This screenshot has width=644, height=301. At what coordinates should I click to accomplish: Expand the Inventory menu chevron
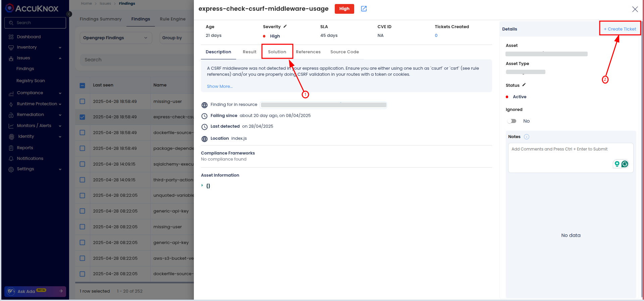coord(60,48)
